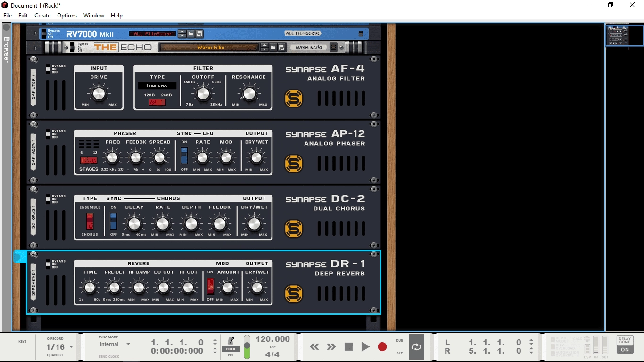Switch AF-4 filter slope 12dB/24dB

point(157,102)
